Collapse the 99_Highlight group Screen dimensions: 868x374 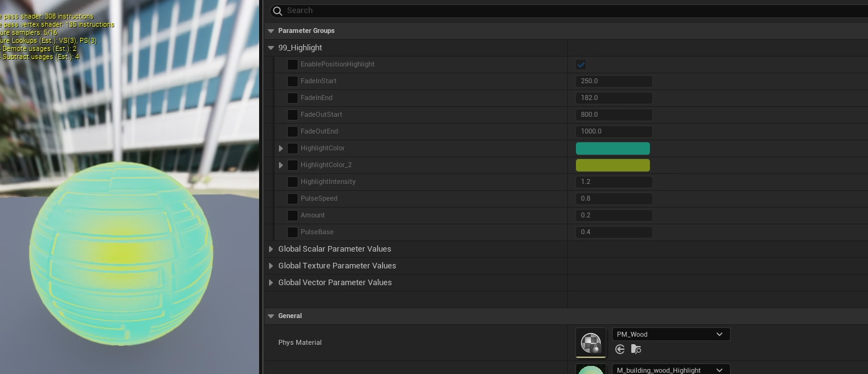tap(271, 48)
